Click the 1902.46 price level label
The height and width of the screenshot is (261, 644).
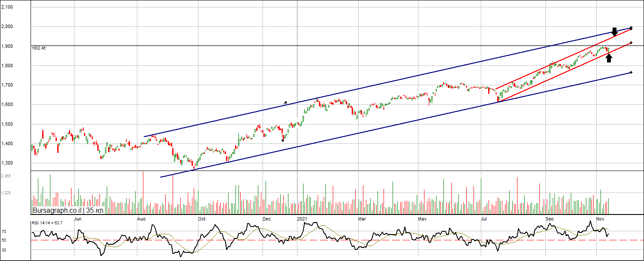click(x=39, y=48)
